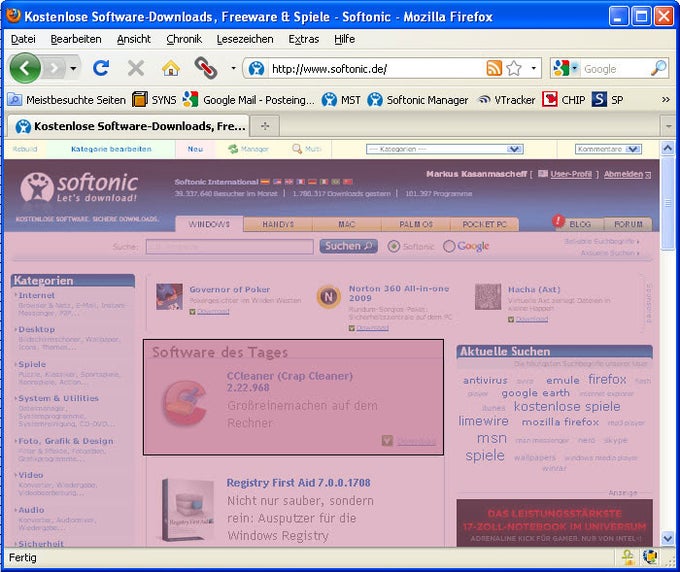This screenshot has height=572, width=680.
Task: Click the grey Stop loading X icon
Action: 136,68
